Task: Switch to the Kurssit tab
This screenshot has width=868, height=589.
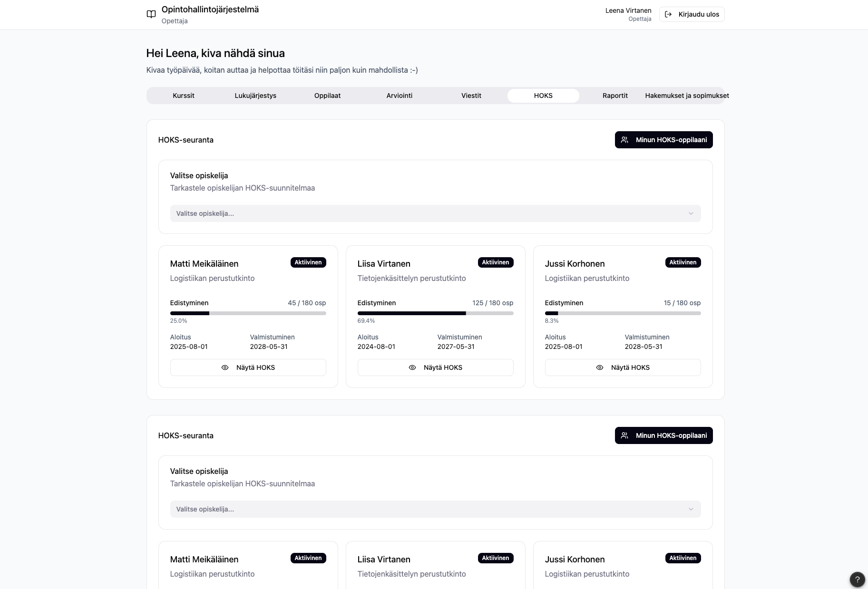Action: point(184,96)
